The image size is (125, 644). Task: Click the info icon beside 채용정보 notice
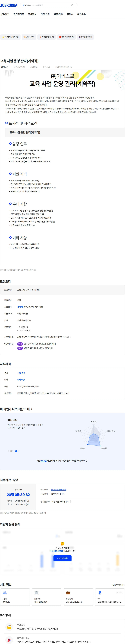1,270
